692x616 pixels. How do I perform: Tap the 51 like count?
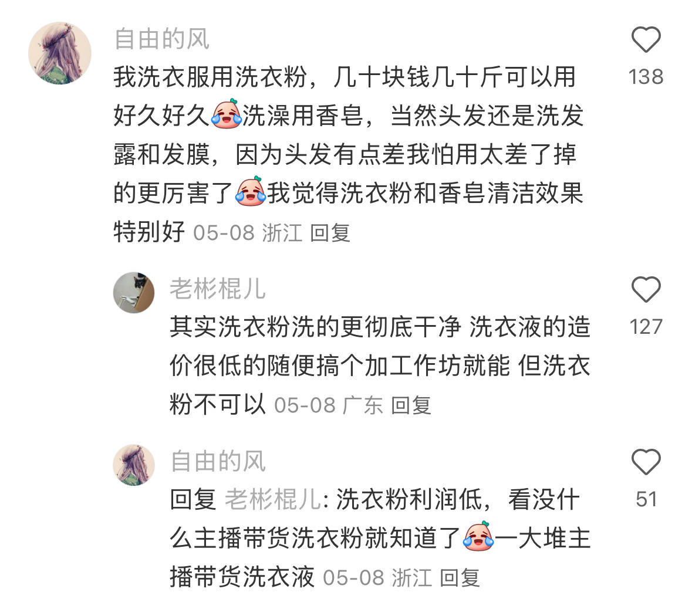pos(647,499)
